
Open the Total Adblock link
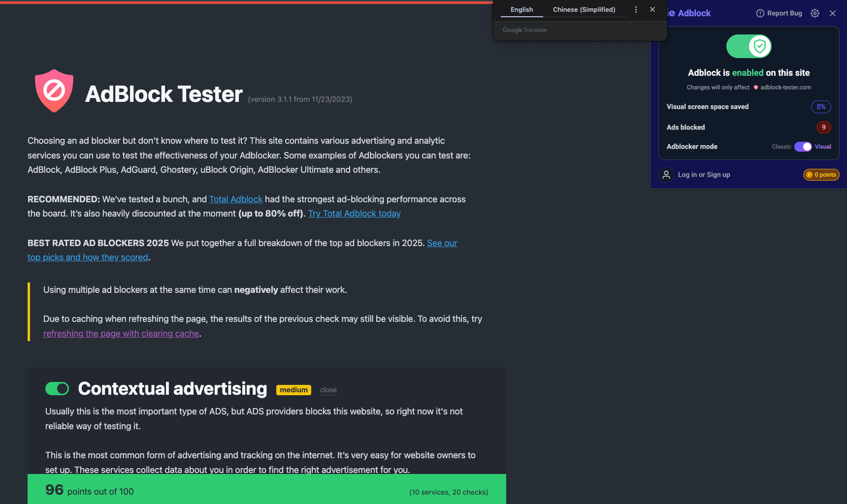[x=236, y=199]
